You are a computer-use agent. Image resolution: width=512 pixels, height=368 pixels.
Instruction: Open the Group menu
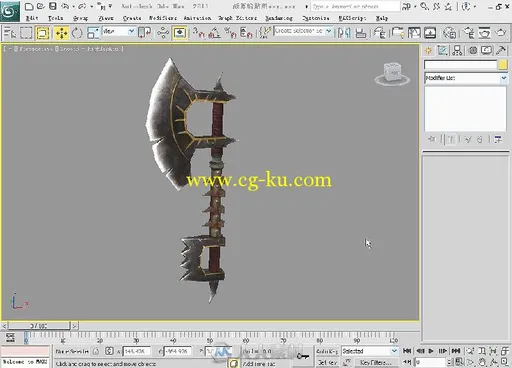pyautogui.click(x=80, y=18)
